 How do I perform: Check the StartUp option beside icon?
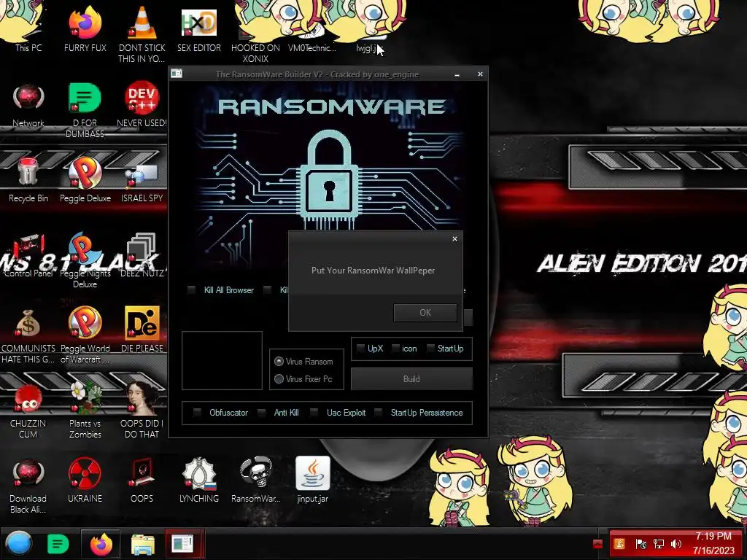[x=430, y=348]
